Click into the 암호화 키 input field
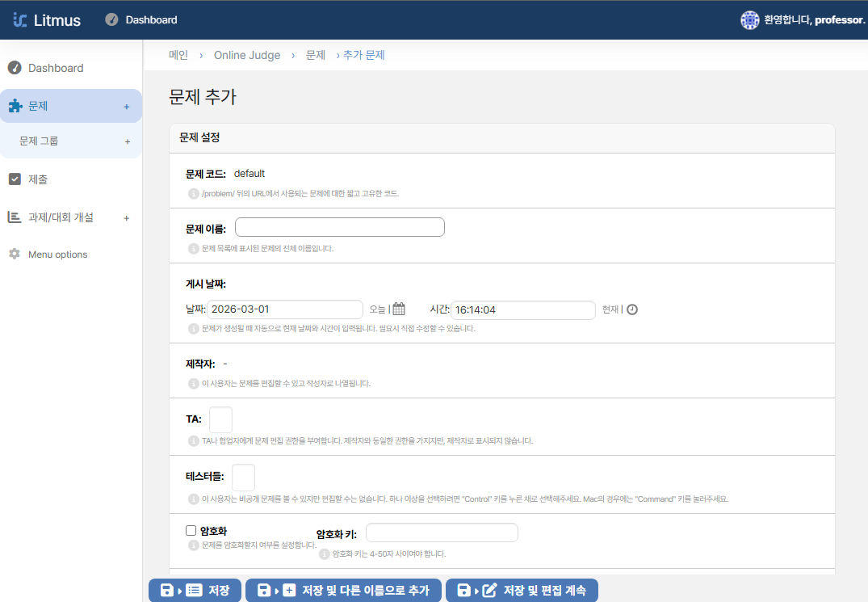 point(442,533)
